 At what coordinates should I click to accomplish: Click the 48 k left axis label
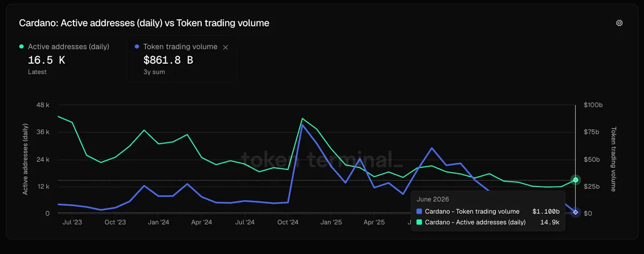tap(43, 105)
